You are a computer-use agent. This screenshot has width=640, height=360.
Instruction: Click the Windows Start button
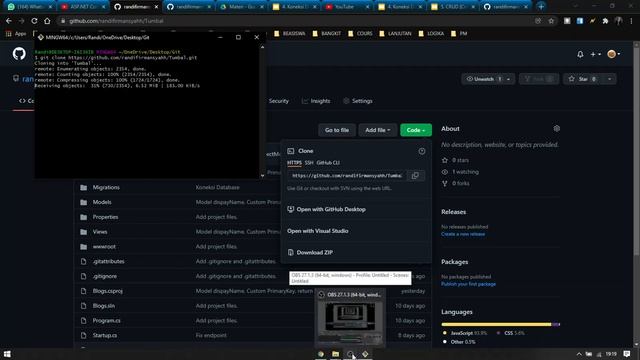coord(7,353)
